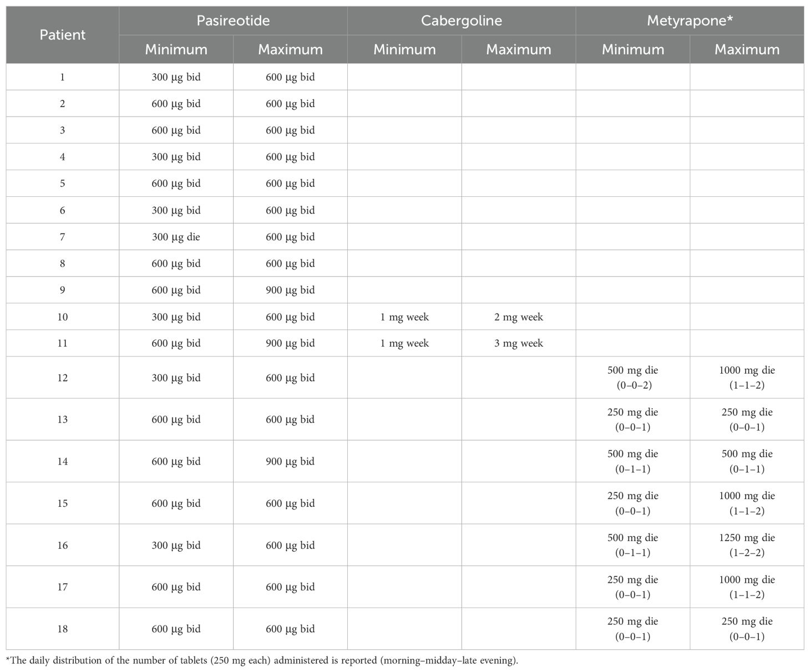Click Minimum subheader under Pasireotide
Image resolution: width=810 pixels, height=672 pixels.
pyautogui.click(x=176, y=49)
